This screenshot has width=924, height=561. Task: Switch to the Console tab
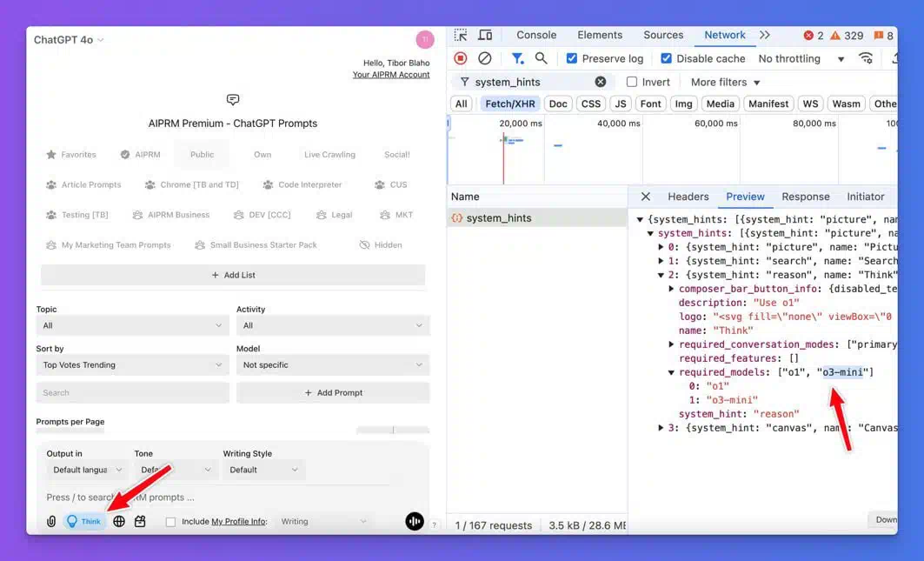coord(536,36)
